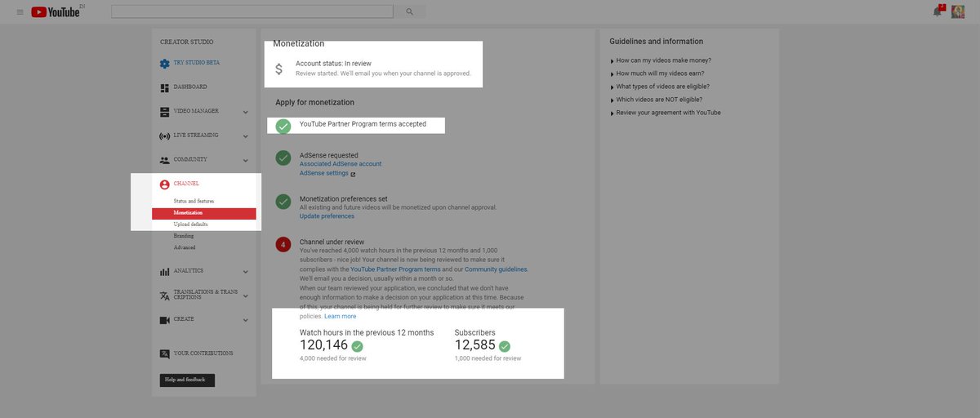Click the Live Streaming broadcast icon
980x418 pixels.
click(165, 136)
